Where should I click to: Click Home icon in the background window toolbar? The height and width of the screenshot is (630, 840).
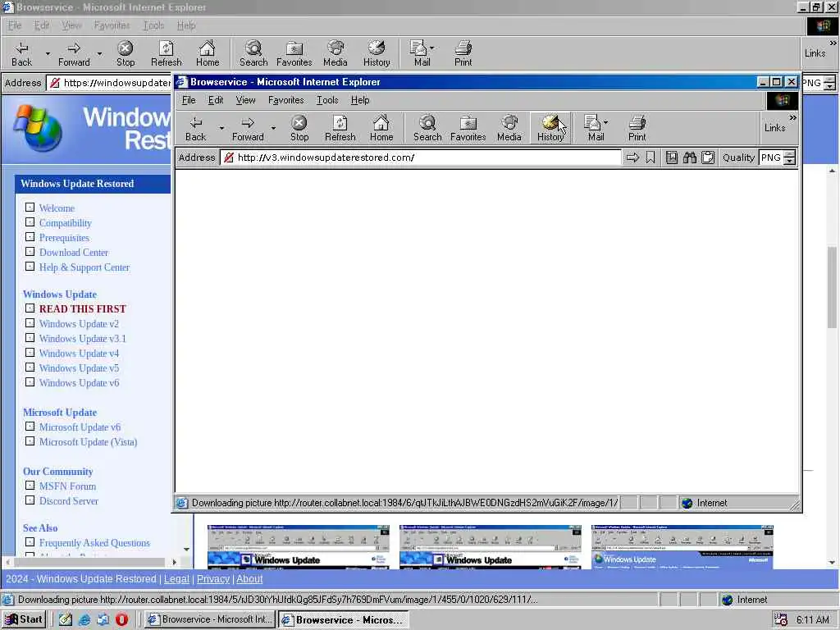[x=208, y=53]
